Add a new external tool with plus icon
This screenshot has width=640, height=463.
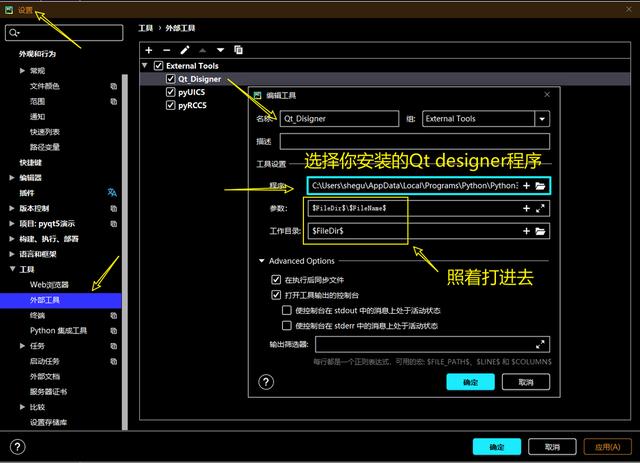tap(149, 50)
